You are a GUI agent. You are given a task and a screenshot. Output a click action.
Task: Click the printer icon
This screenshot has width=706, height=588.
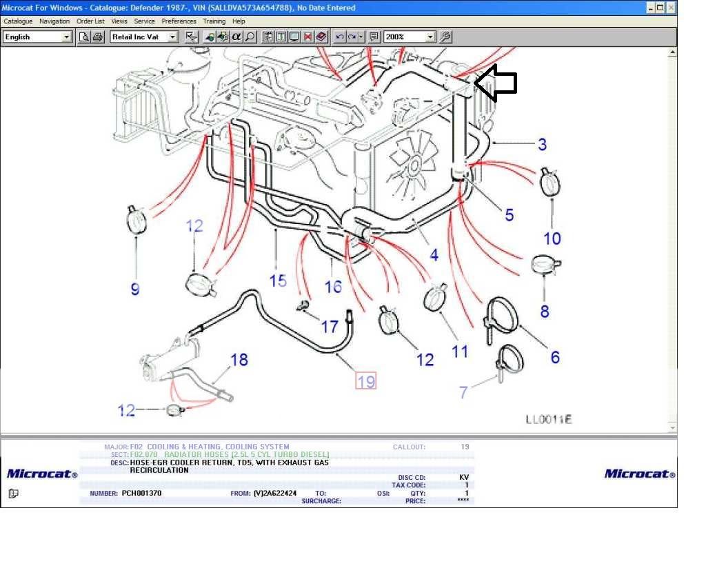(x=98, y=37)
